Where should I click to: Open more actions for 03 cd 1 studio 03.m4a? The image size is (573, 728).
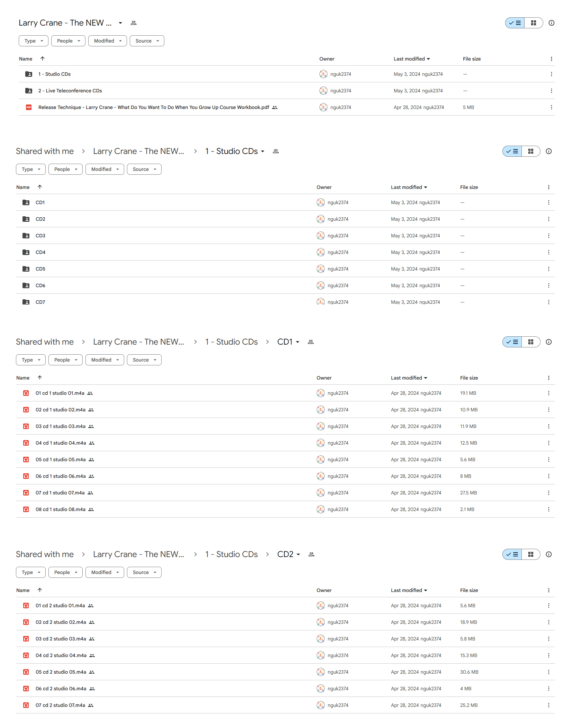pos(548,426)
